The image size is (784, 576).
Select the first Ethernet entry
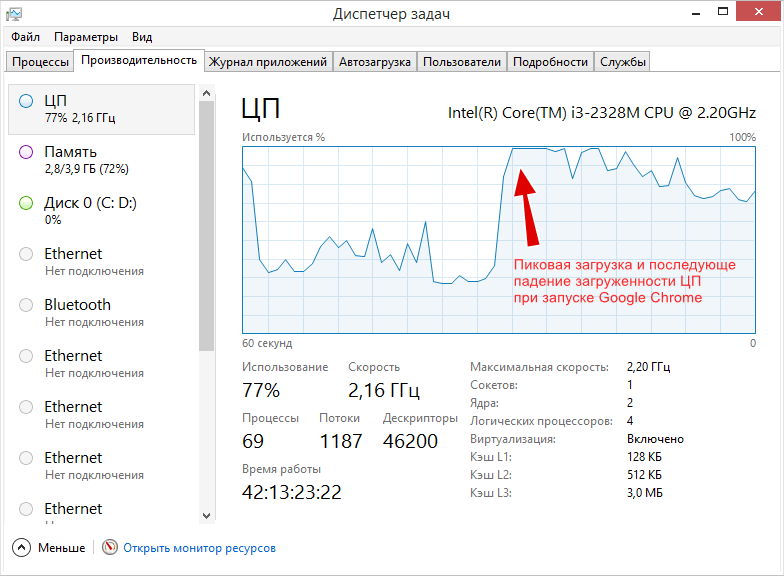(x=102, y=262)
